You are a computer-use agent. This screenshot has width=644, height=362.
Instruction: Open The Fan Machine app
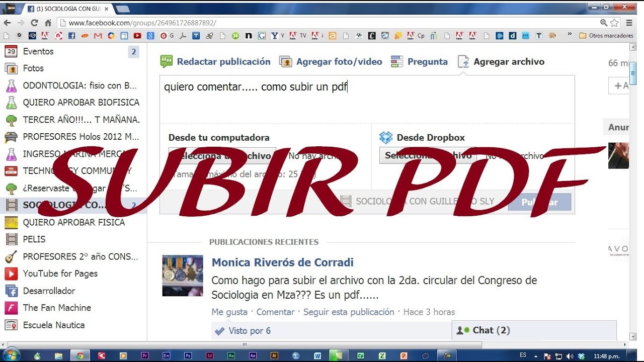coord(57,308)
